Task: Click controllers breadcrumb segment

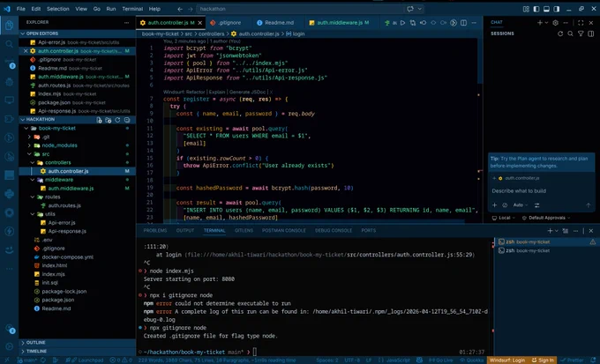Action: click(211, 34)
